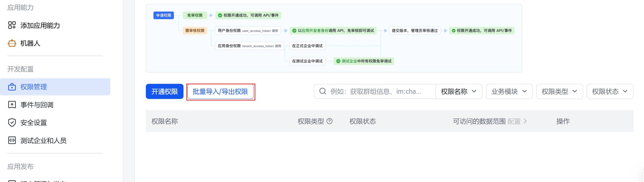Open 事件与回调 via its sidebar icon
Viewport: 644px width, 182px height.
[x=12, y=105]
